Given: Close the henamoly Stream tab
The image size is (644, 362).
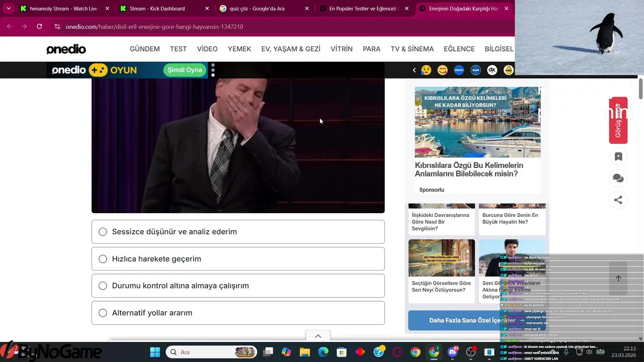Looking at the screenshot, I should click(108, 9).
